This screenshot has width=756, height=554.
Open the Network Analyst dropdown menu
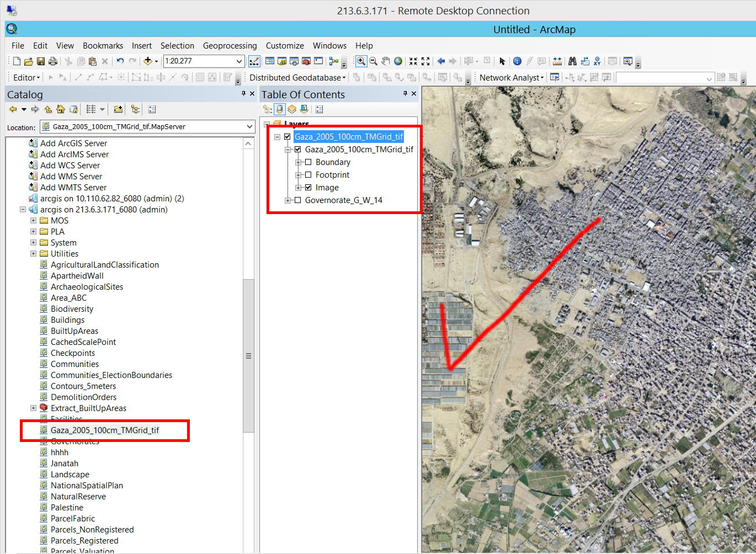[x=512, y=78]
